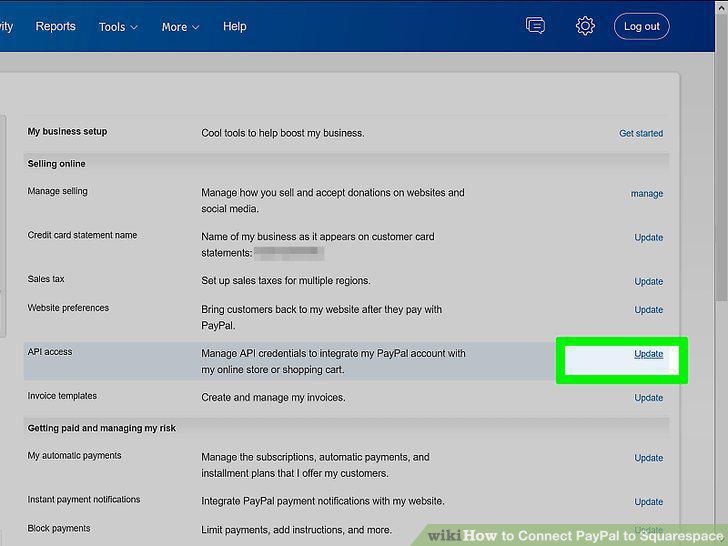Viewport: 728px width, 546px height.
Task: Click manage link for Manage selling
Action: (646, 194)
